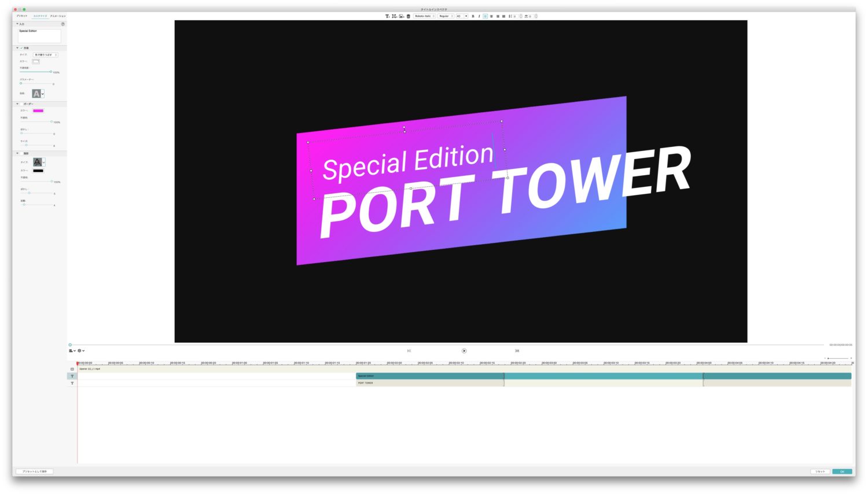Click the text input field with Special Edition
Screen dimensions: 868x494
39,35
